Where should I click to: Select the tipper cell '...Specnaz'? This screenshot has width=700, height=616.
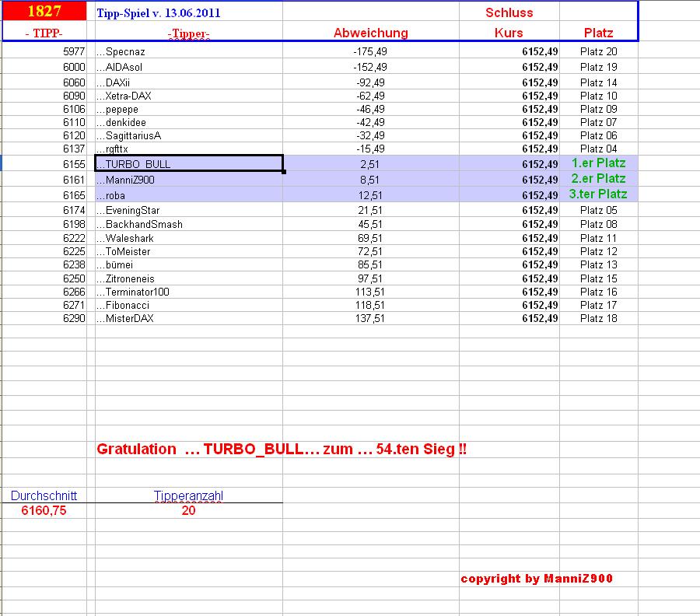tap(189, 51)
